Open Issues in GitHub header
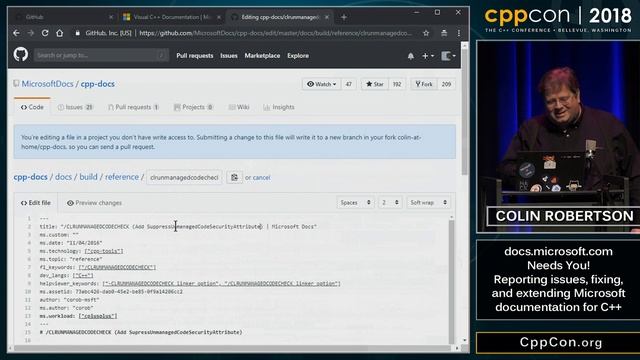This screenshot has height=360, width=640. (229, 56)
